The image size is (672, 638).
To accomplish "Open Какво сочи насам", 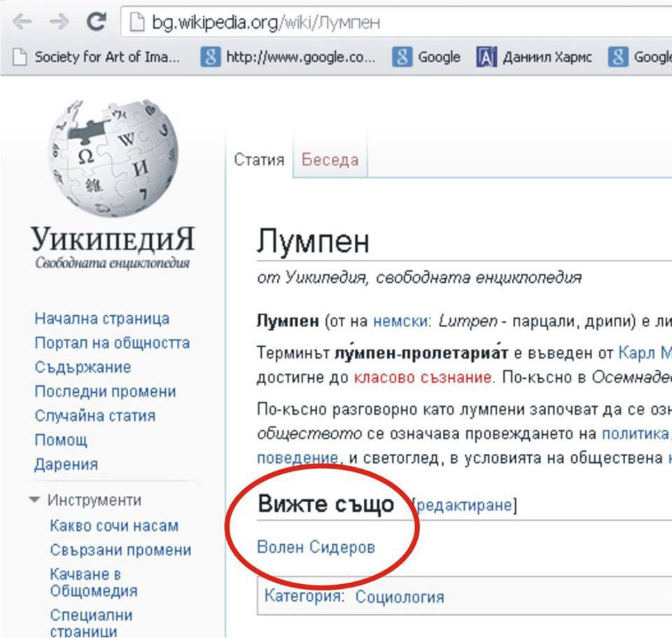I will [x=114, y=526].
